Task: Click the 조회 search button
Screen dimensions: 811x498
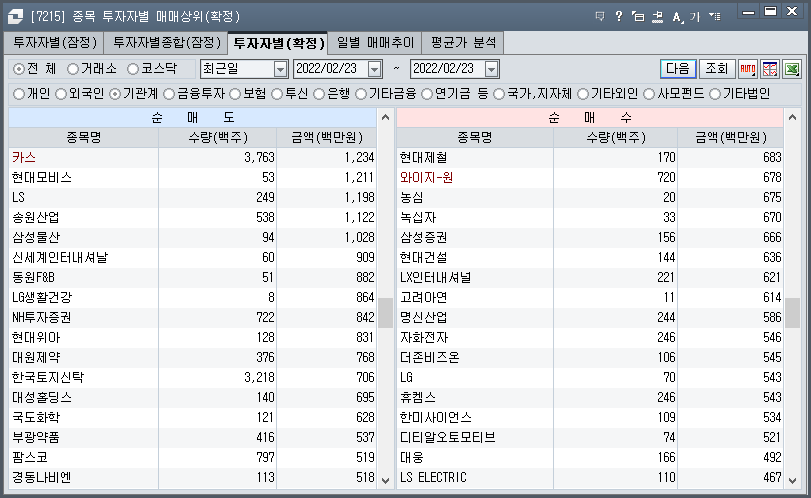Action: (717, 69)
